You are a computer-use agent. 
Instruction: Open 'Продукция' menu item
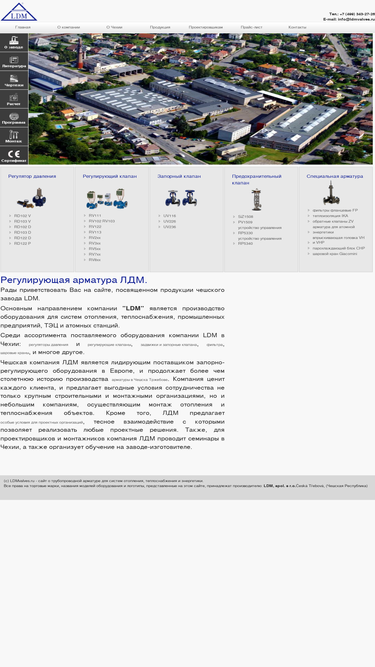coord(160,27)
